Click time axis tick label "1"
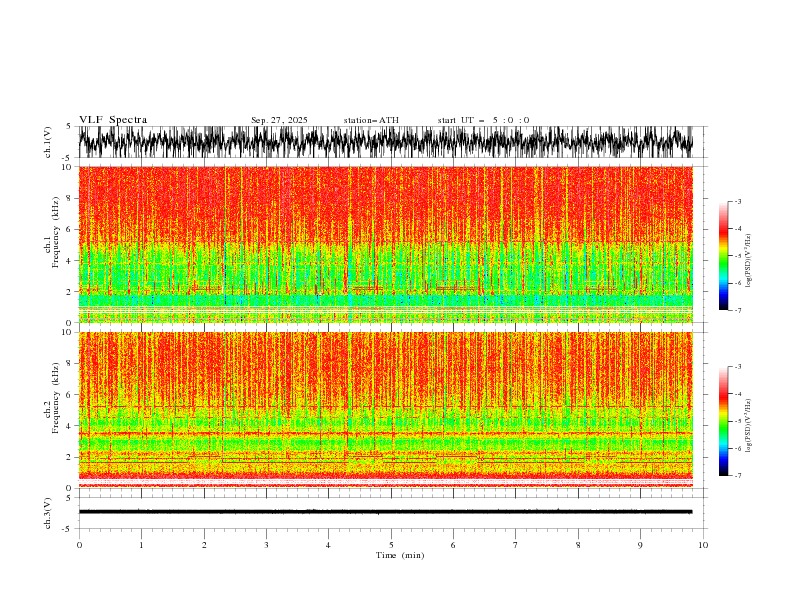The image size is (792, 612). click(x=141, y=545)
